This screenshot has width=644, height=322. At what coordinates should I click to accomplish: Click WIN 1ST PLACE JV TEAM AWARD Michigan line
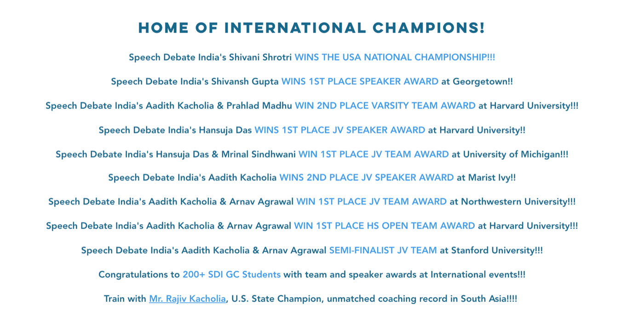[x=374, y=154]
